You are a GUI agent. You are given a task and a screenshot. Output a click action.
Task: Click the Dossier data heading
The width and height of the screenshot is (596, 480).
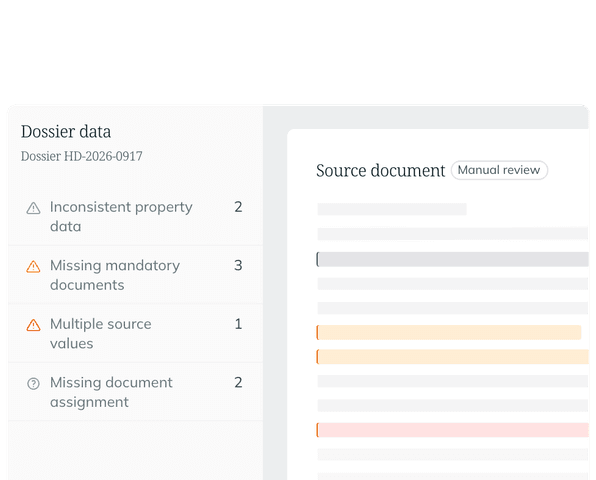pos(66,132)
